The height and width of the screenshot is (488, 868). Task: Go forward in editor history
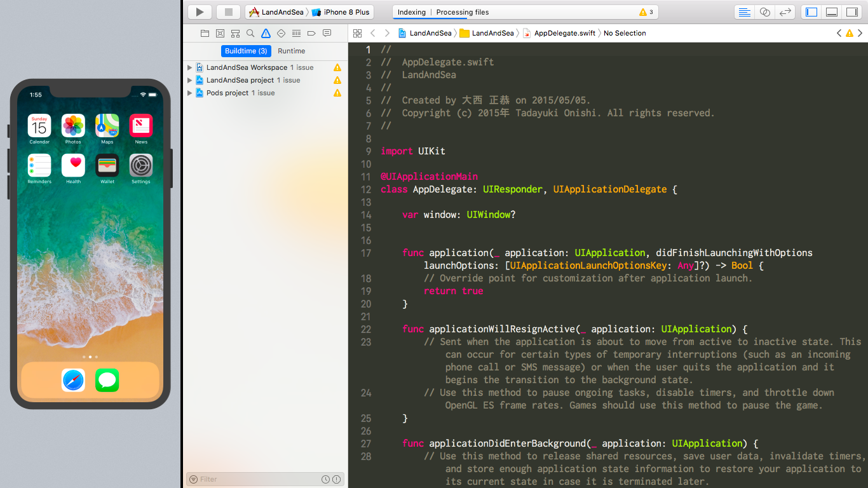pyautogui.click(x=387, y=33)
